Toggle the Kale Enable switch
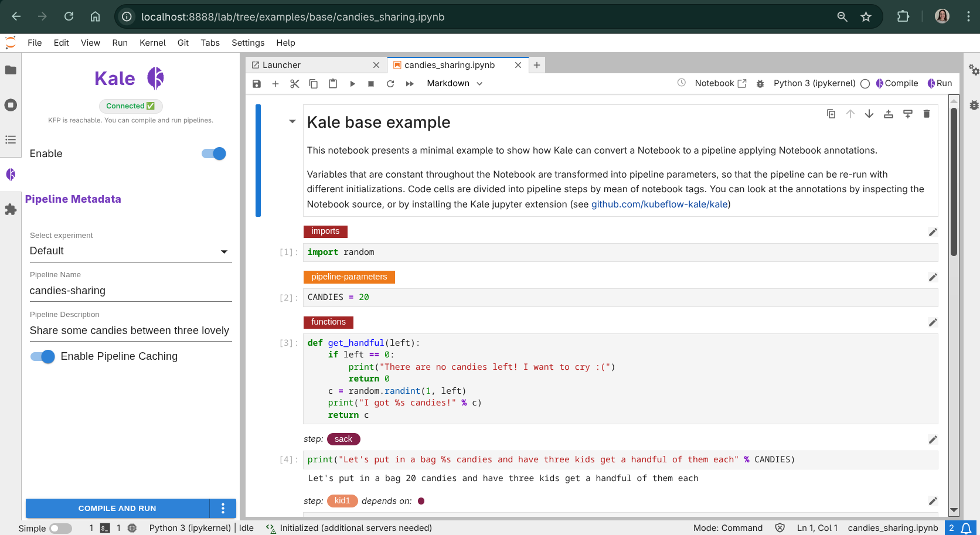Screen dimensions: 980x535 (214, 154)
